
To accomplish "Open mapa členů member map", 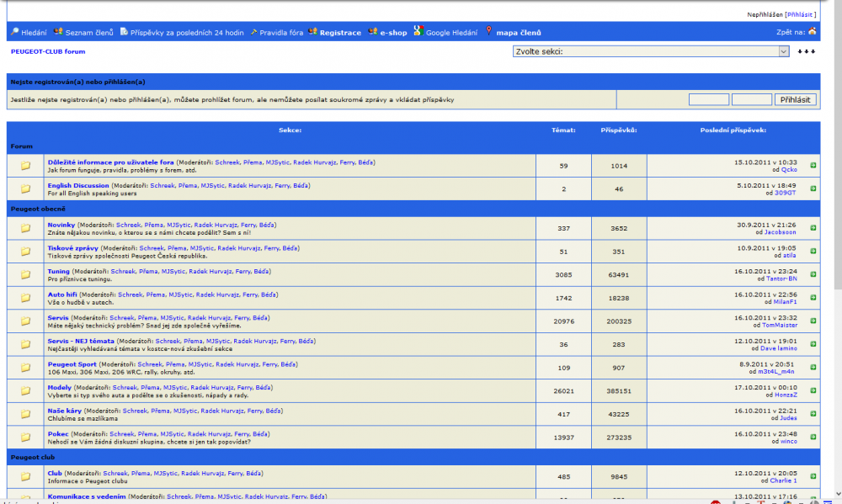I will (519, 33).
